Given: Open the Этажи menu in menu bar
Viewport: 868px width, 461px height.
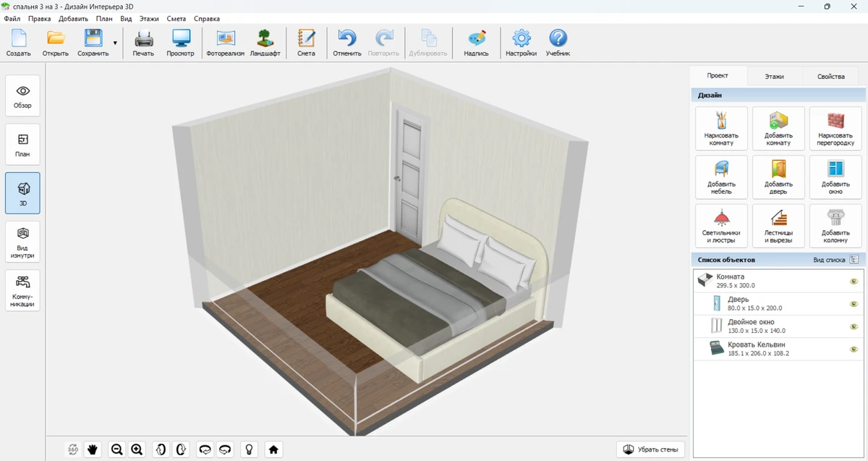Looking at the screenshot, I should (148, 19).
